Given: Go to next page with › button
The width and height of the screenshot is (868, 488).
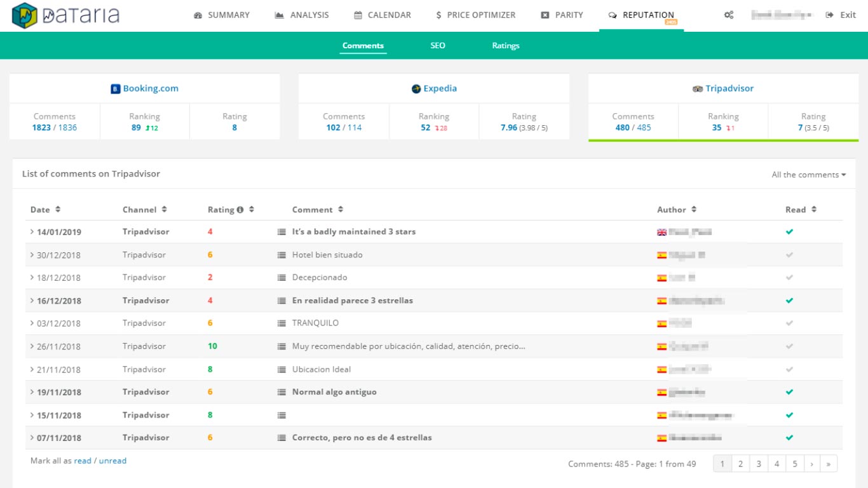Looking at the screenshot, I should tap(812, 464).
